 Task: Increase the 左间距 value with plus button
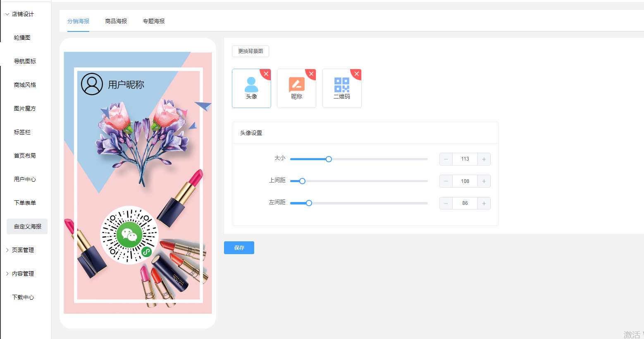coord(484,203)
